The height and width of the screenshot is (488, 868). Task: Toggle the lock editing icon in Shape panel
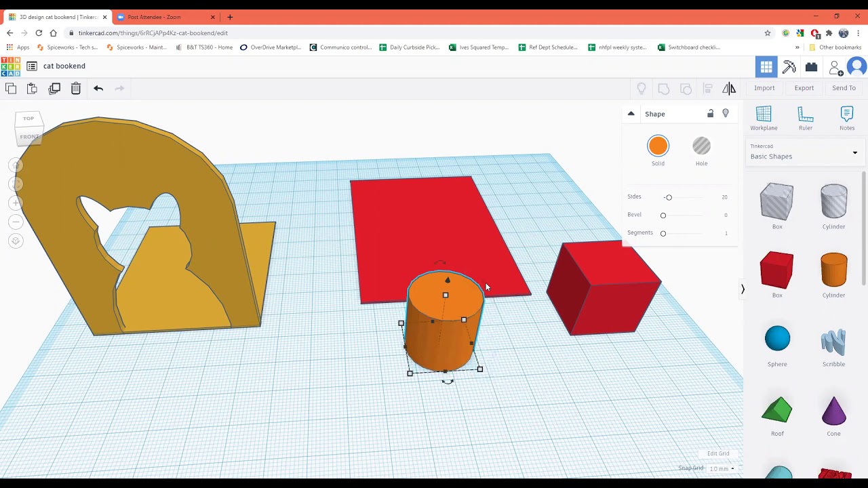711,114
